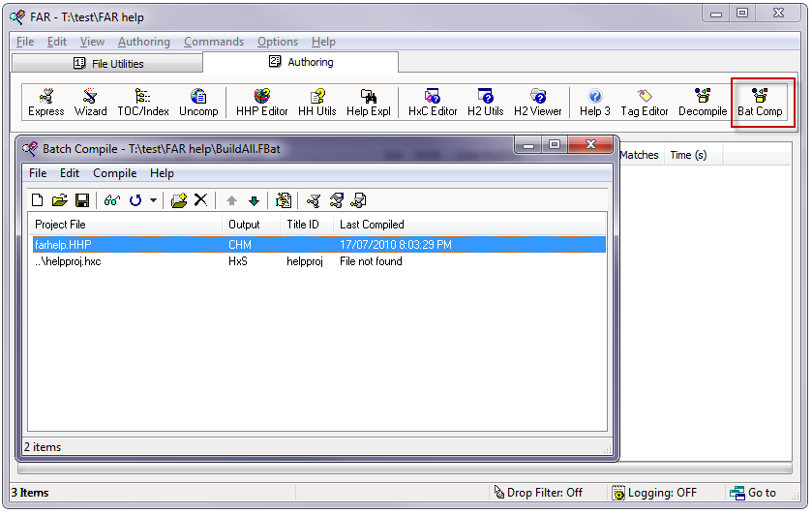Expand the refresh button dropdown arrow
Viewport: 812px width, 514px height.
153,200
